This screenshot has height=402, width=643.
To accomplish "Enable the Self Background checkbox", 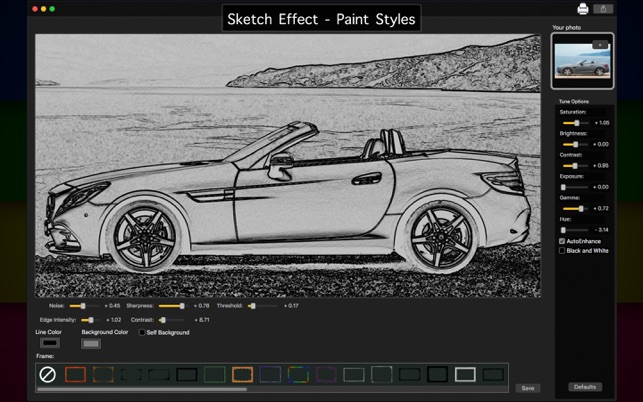I will 142,332.
